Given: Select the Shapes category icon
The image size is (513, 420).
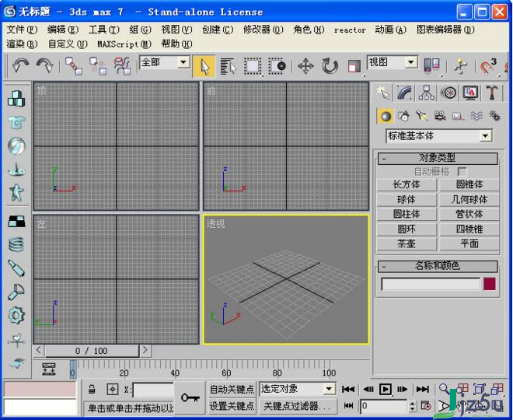Looking at the screenshot, I should coord(403,116).
